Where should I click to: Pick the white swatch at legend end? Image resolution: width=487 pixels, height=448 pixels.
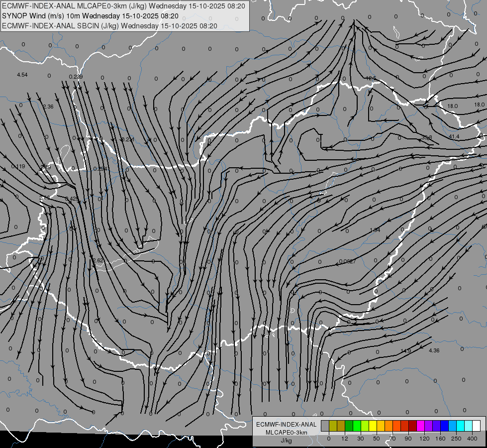tap(476, 426)
